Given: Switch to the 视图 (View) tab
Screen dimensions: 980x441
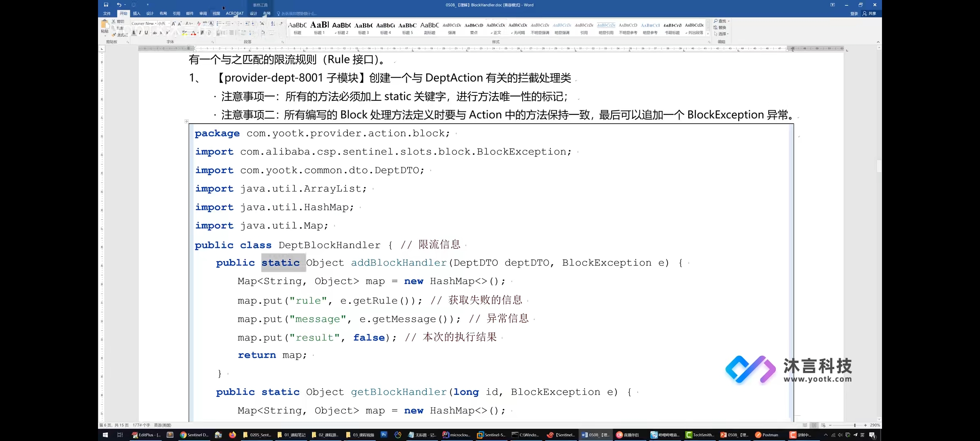Looking at the screenshot, I should click(216, 13).
